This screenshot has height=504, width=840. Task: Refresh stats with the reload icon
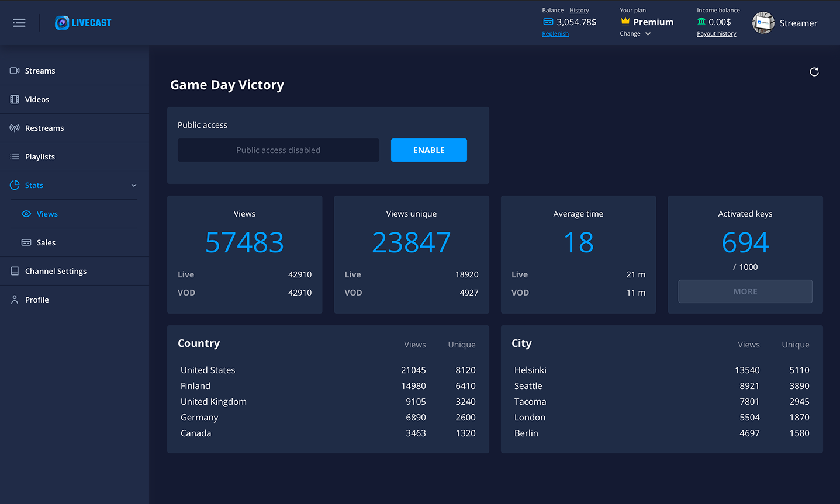[814, 72]
